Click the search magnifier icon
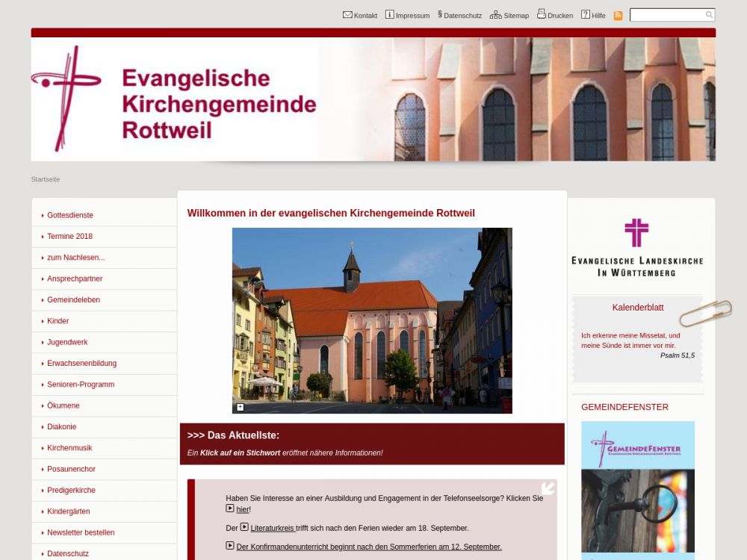Viewport: 747px width, 560px height. click(x=709, y=15)
